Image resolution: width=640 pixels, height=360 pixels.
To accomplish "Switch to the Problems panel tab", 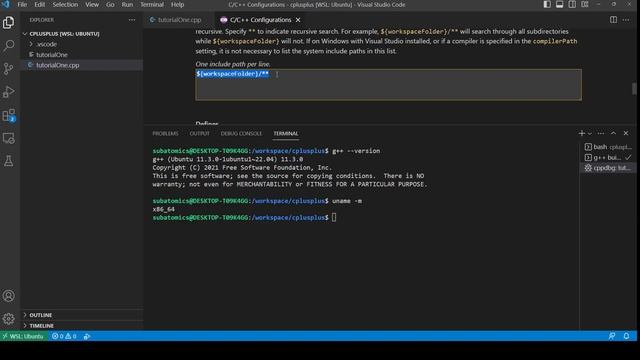I will [x=165, y=133].
